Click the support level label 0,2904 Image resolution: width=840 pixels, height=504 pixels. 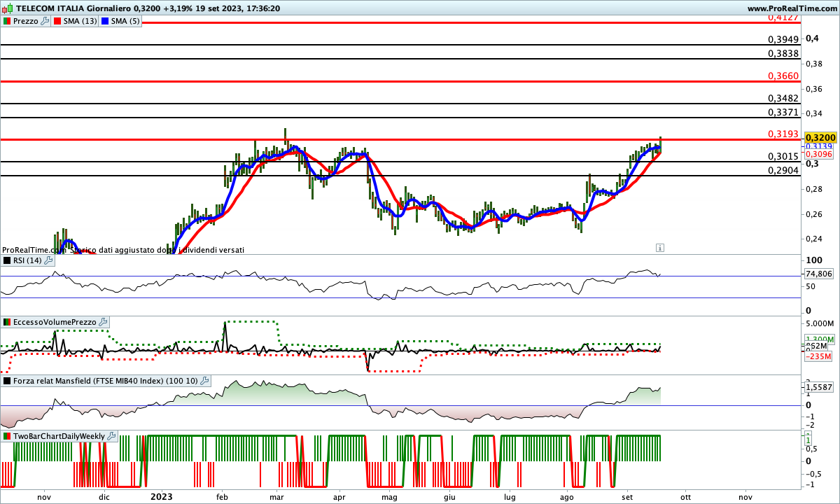coord(783,170)
